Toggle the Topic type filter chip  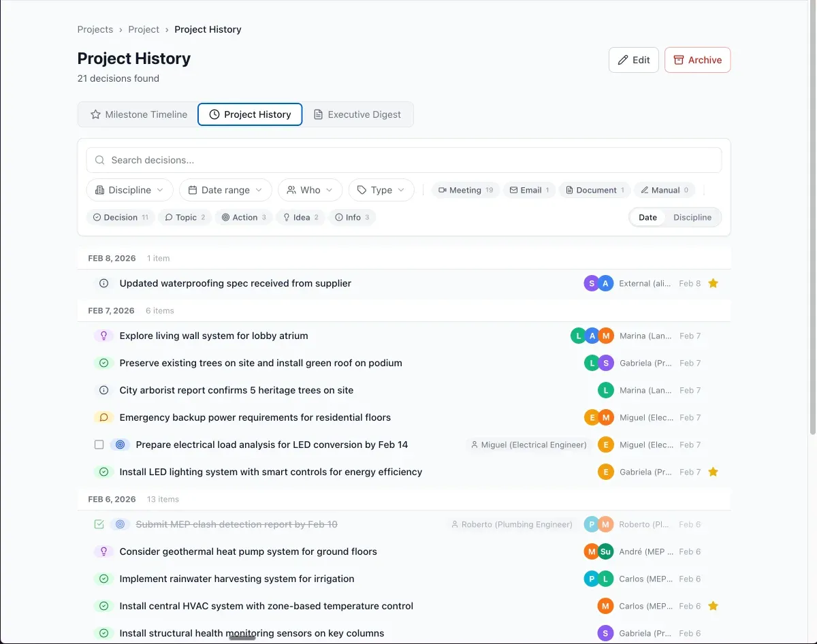click(185, 217)
